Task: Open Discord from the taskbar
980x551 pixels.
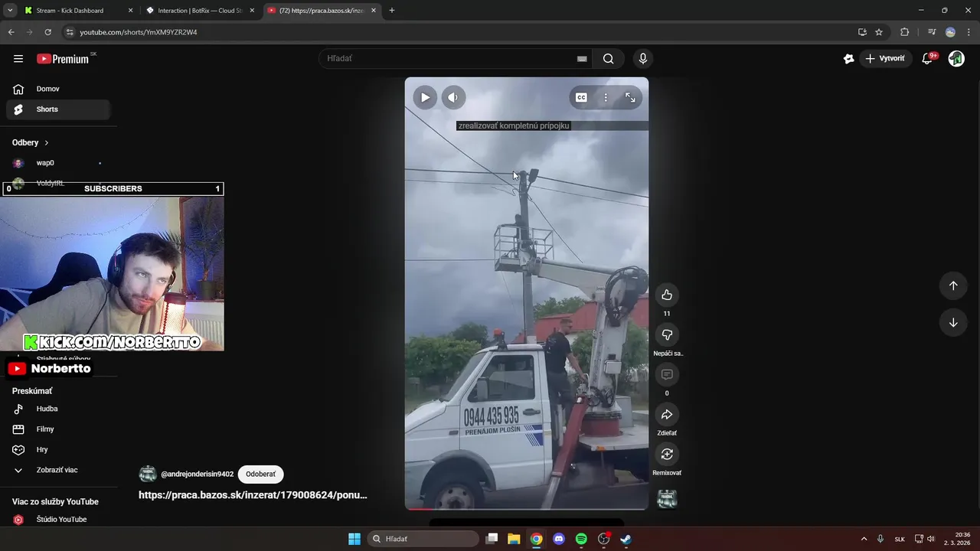Action: point(559,539)
